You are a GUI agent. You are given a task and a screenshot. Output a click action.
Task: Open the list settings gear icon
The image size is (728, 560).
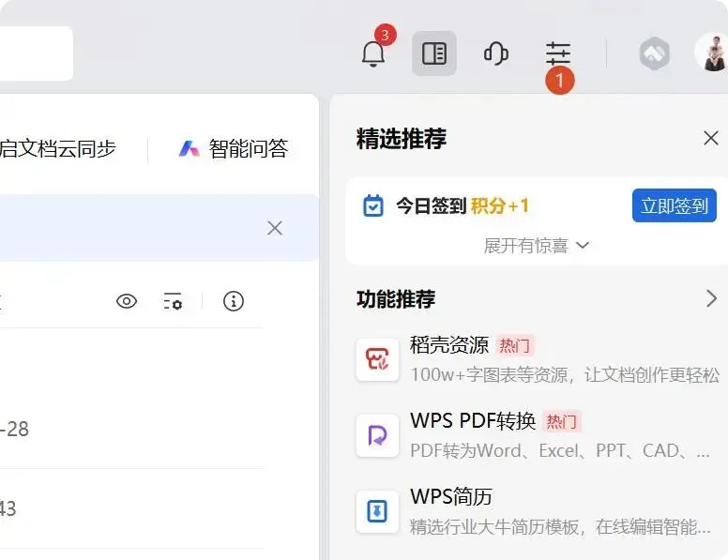(x=173, y=301)
